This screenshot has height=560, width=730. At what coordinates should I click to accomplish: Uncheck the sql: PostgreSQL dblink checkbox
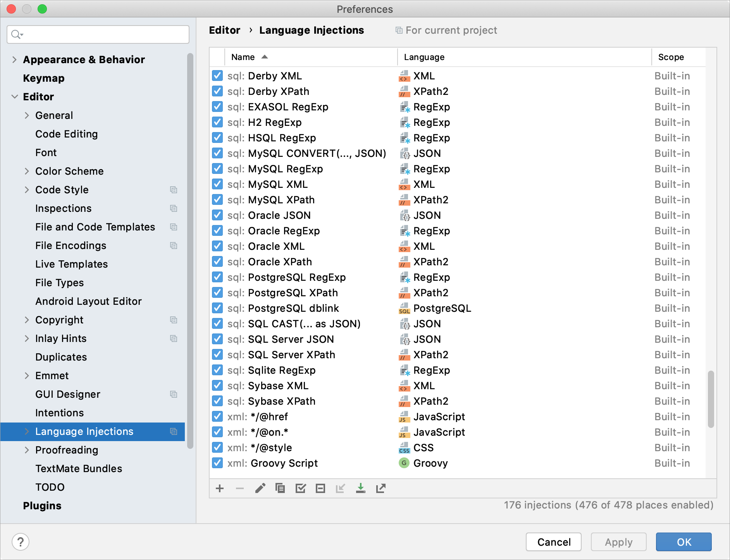(217, 308)
